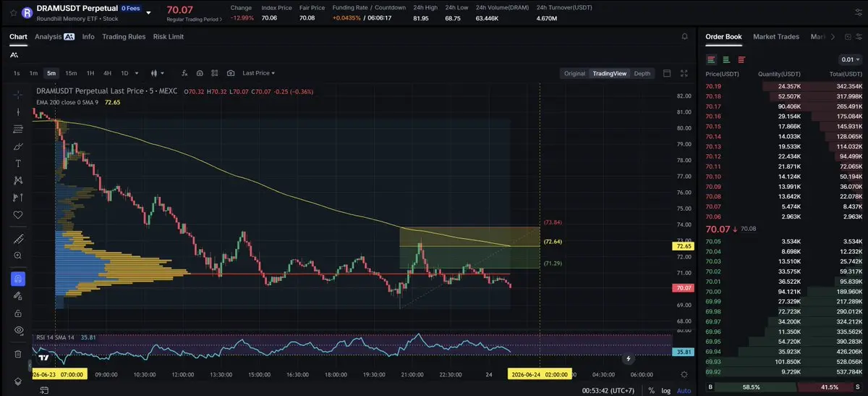Click the heart favorites icon in the drawing toolbar
Screen dimensions: 868x396
click(x=18, y=214)
